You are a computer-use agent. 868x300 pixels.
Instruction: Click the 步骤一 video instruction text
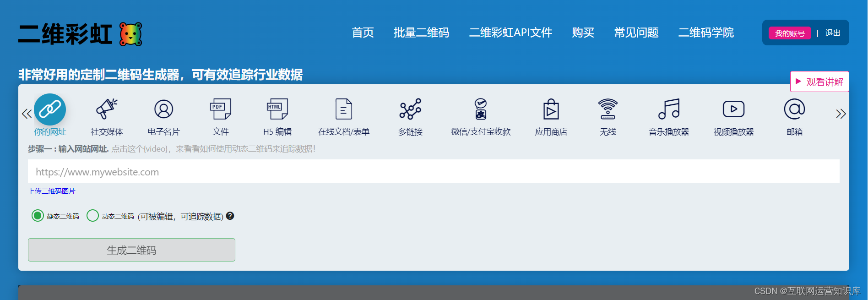[172, 149]
